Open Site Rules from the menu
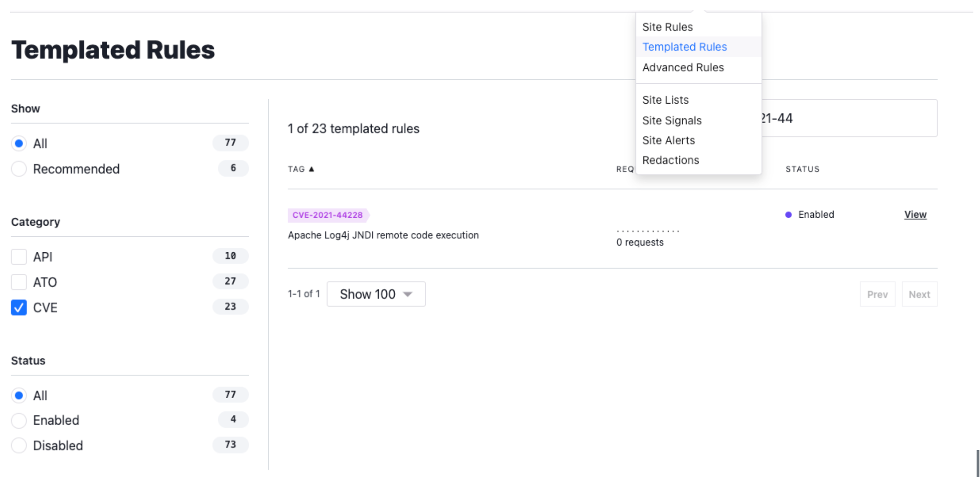The width and height of the screenshot is (980, 477). click(x=667, y=27)
